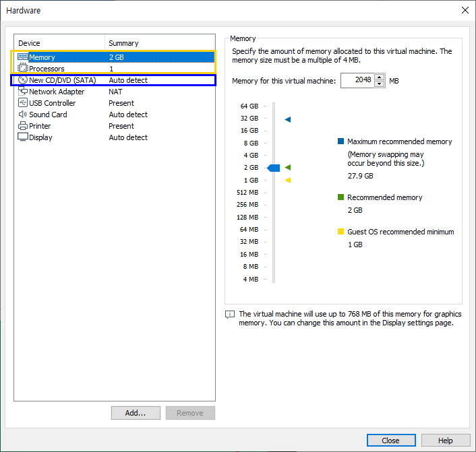This screenshot has width=476, height=452.
Task: Click the 2 GB summary of Memory
Action: [x=116, y=57]
